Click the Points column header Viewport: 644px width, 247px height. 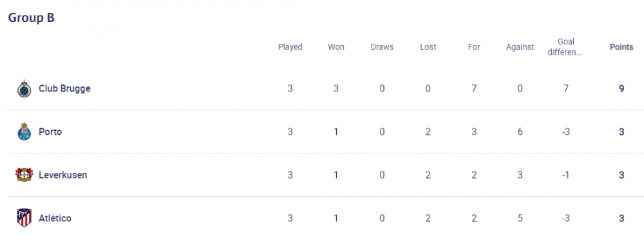[621, 47]
